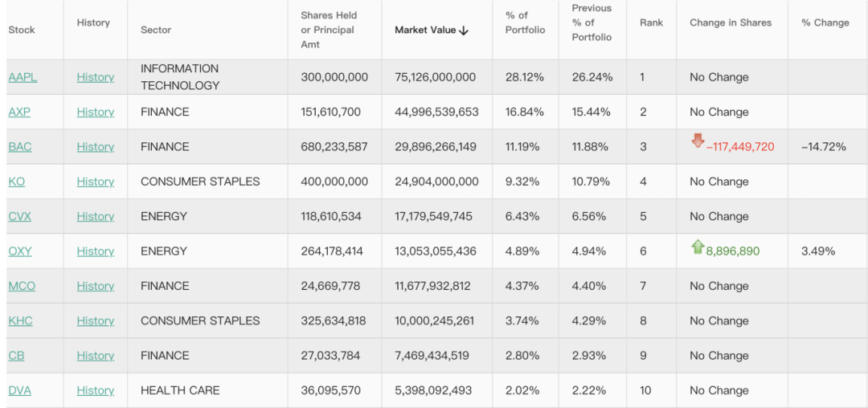Click the % Change column header

(825, 22)
